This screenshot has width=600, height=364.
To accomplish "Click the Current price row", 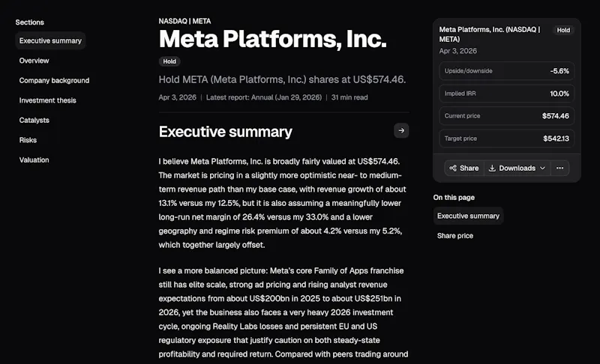I will pos(507,116).
